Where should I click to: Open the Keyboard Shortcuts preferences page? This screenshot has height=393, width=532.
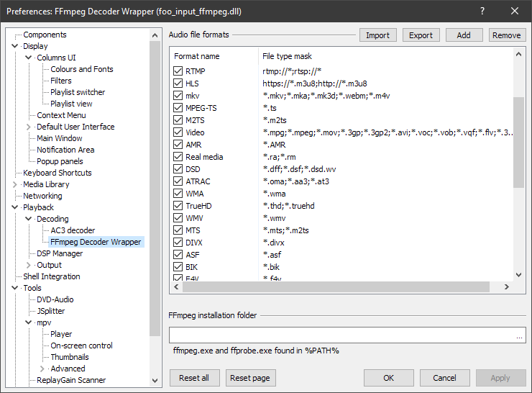pos(57,173)
